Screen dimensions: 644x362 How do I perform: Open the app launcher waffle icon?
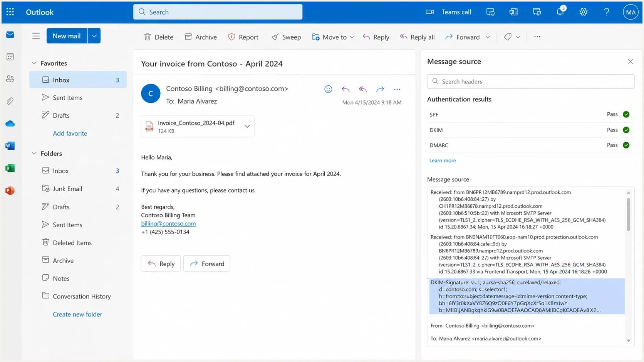point(10,12)
